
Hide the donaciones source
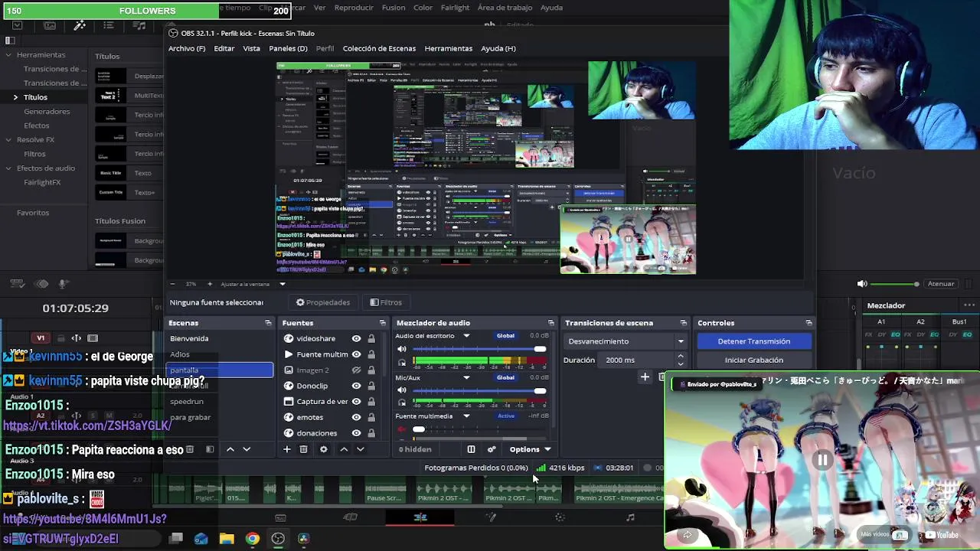click(x=356, y=432)
